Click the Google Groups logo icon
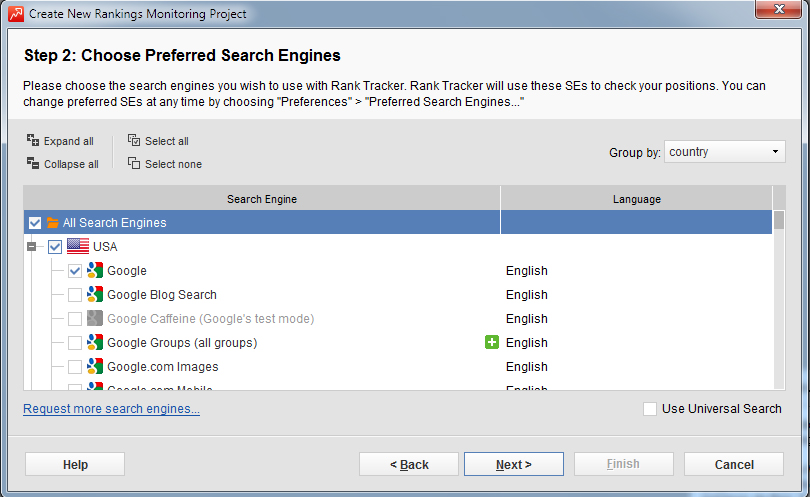 click(x=95, y=342)
